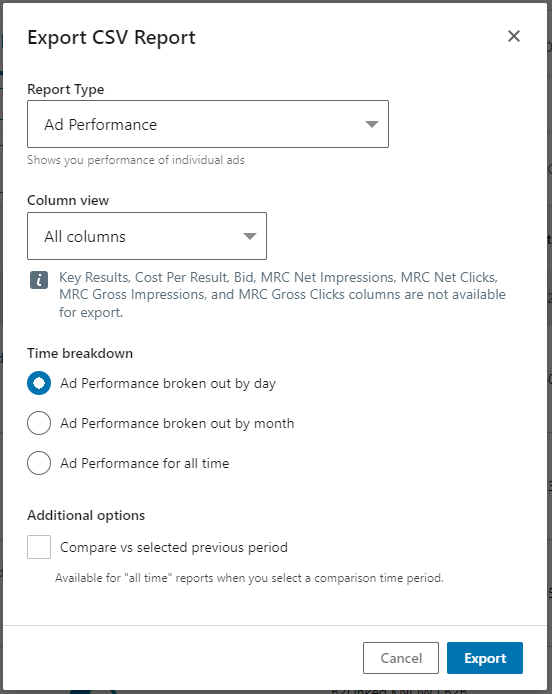Select the 'Ad Performance' value text
The image size is (552, 694).
click(100, 125)
